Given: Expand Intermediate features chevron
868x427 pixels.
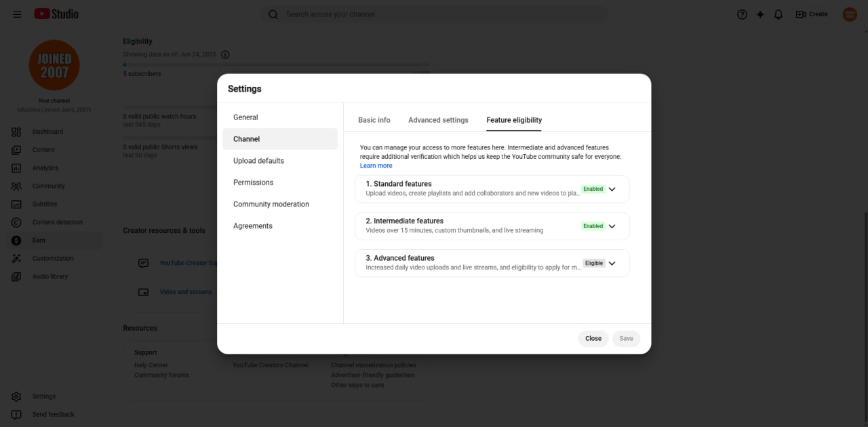Looking at the screenshot, I should coord(612,226).
